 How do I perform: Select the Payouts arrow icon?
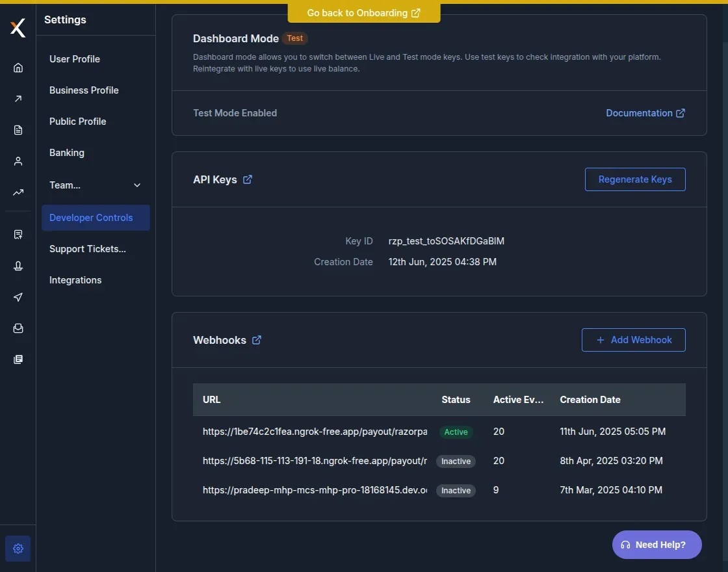click(18, 98)
